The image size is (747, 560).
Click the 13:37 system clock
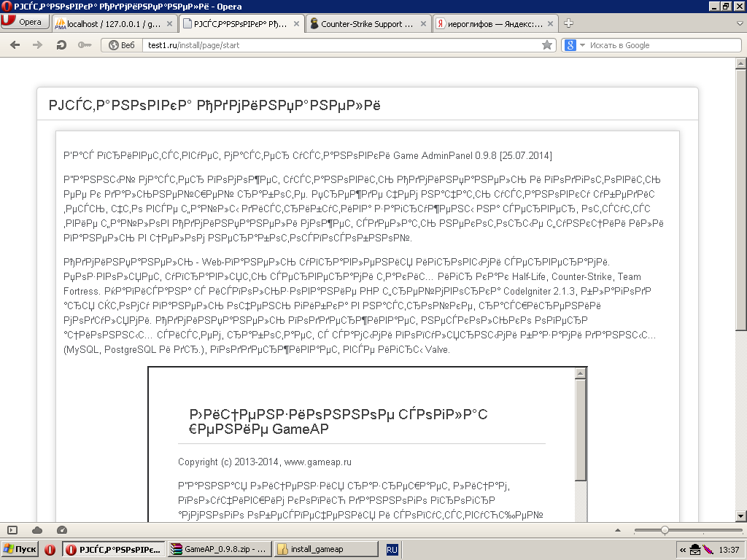tap(729, 550)
